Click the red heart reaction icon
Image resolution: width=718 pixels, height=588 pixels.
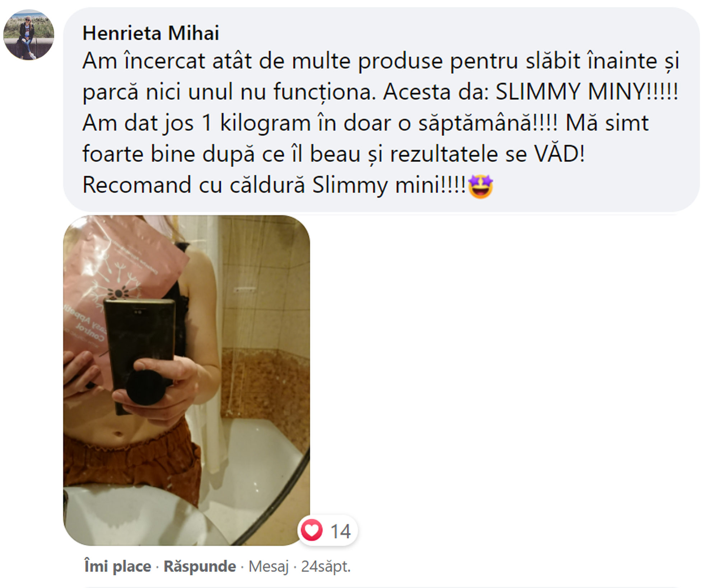312,530
